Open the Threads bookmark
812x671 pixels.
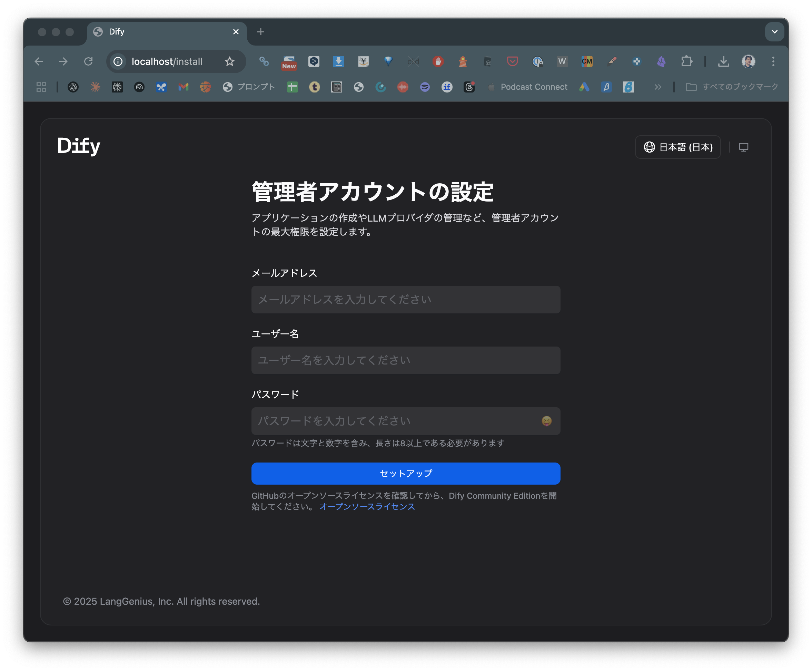[469, 87]
